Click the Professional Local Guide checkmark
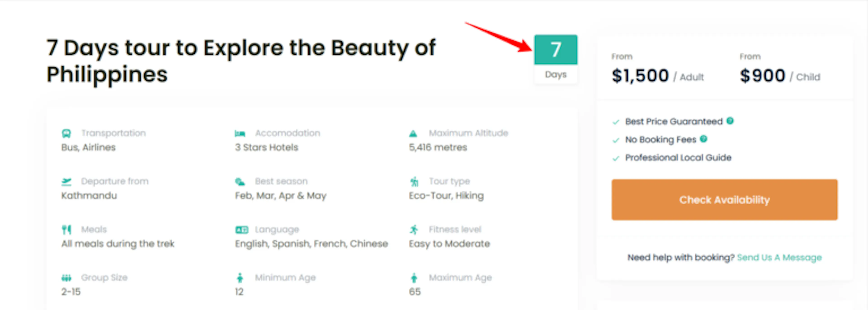Screen dimensions: 868x310 616,158
